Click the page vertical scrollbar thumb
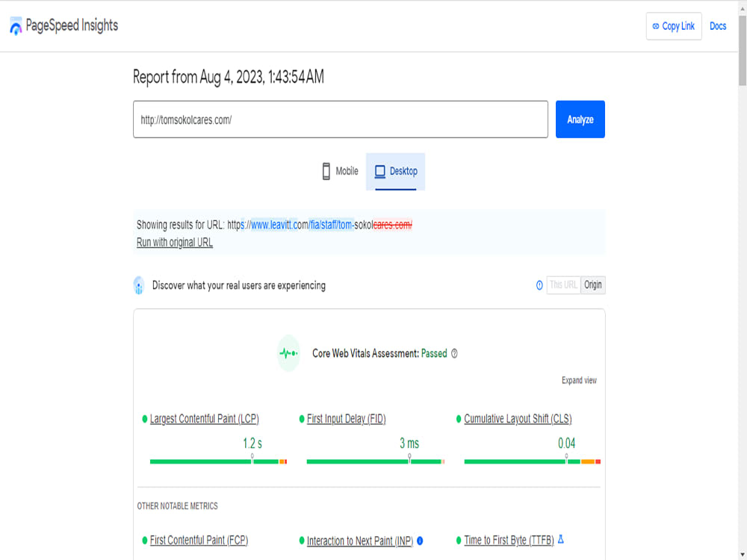This screenshot has width=747, height=560. pyautogui.click(x=743, y=50)
